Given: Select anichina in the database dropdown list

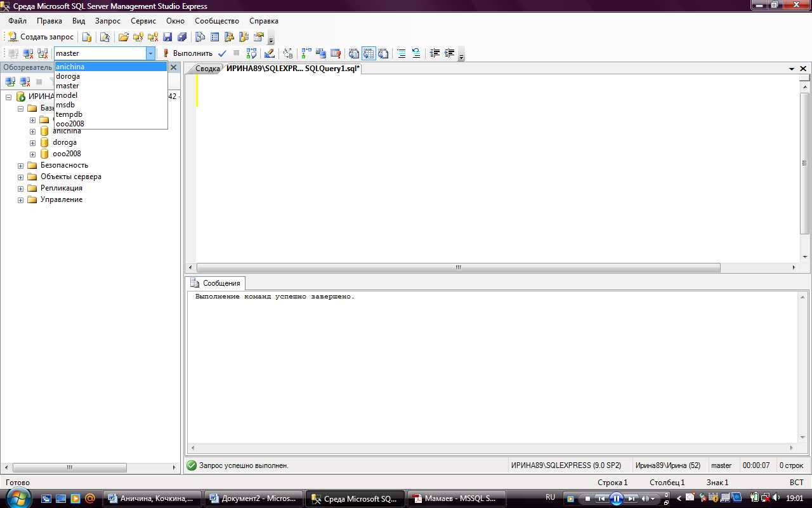Looking at the screenshot, I should coord(111,67).
